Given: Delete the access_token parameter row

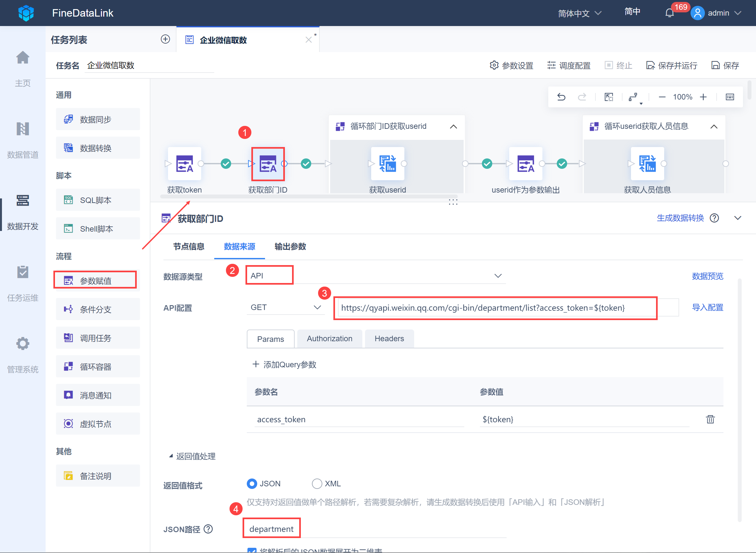Looking at the screenshot, I should tap(710, 419).
